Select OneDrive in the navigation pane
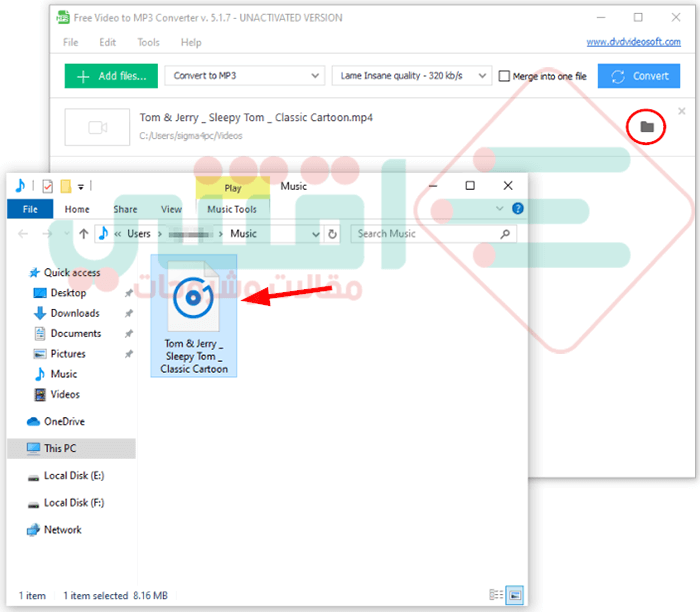 (x=64, y=421)
